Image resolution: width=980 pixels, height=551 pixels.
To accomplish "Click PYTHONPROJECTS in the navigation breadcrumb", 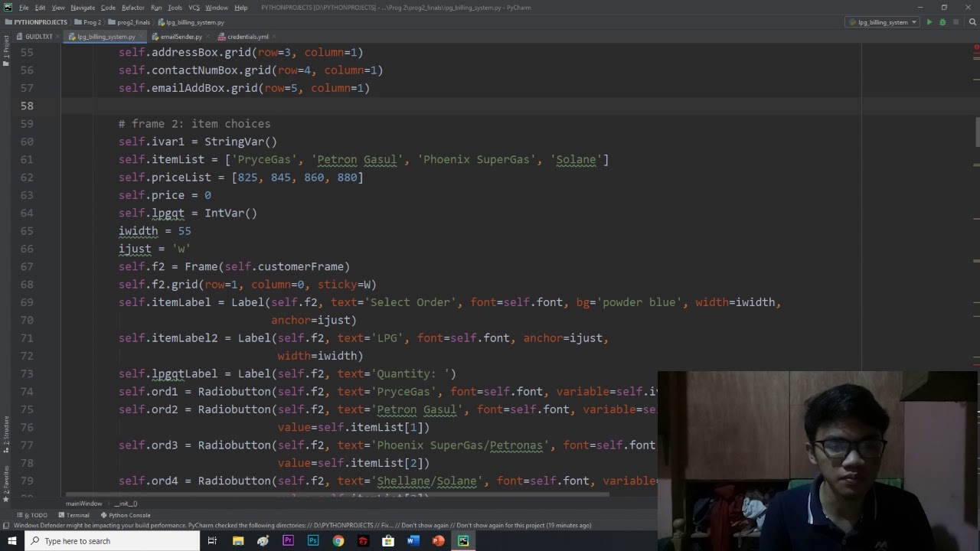I will coord(36,22).
